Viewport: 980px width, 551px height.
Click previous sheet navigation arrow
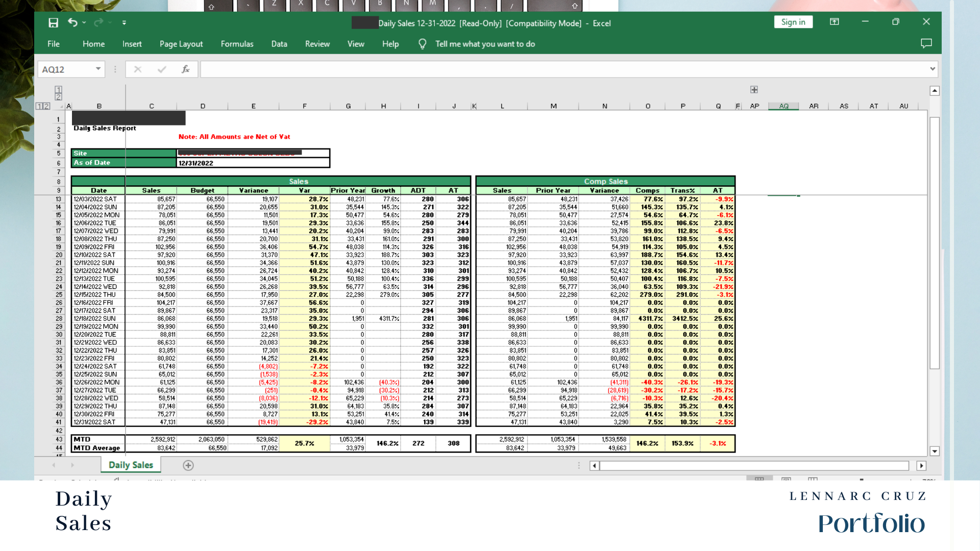click(x=54, y=465)
